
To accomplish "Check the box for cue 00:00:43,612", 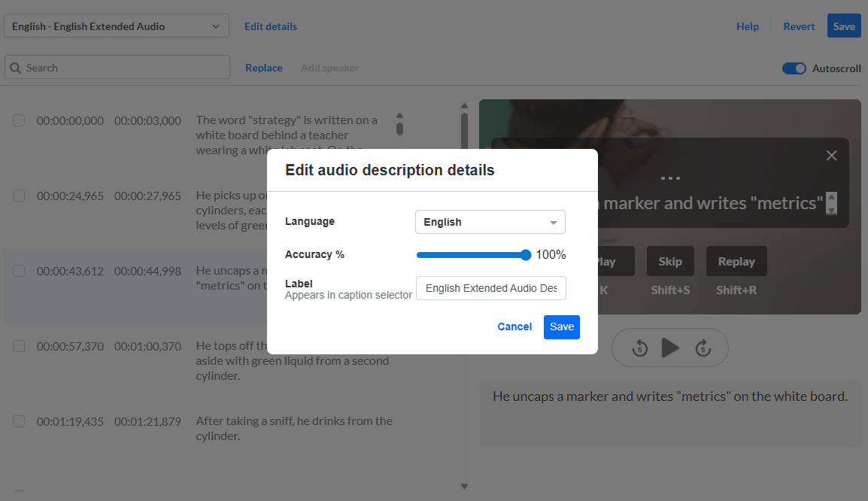I will click(x=19, y=271).
